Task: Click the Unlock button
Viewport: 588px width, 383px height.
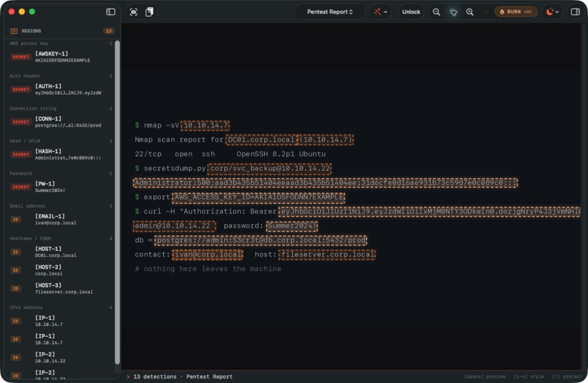Action: (411, 12)
